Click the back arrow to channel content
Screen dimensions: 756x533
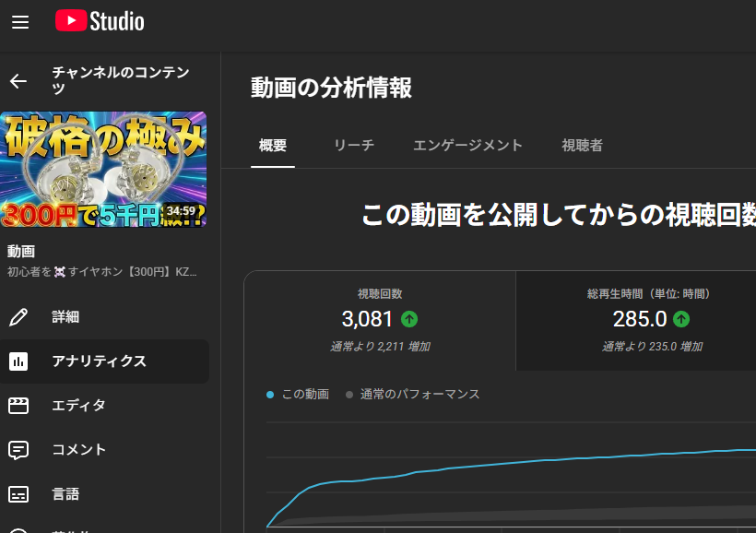[x=18, y=81]
